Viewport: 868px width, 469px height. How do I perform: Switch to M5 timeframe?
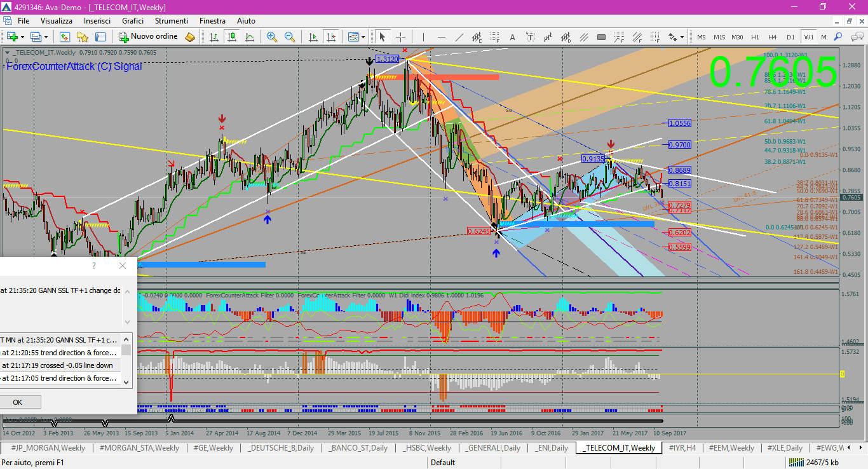(x=701, y=37)
